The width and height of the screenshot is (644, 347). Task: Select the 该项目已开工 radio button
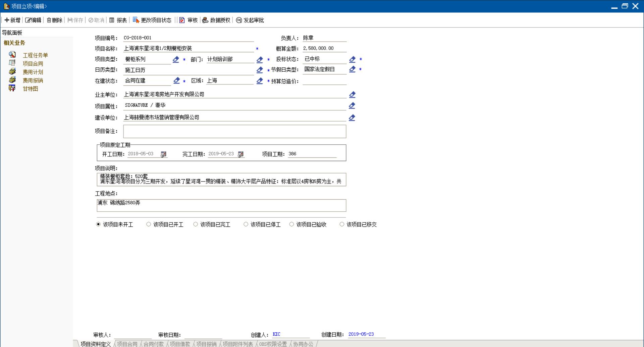149,224
